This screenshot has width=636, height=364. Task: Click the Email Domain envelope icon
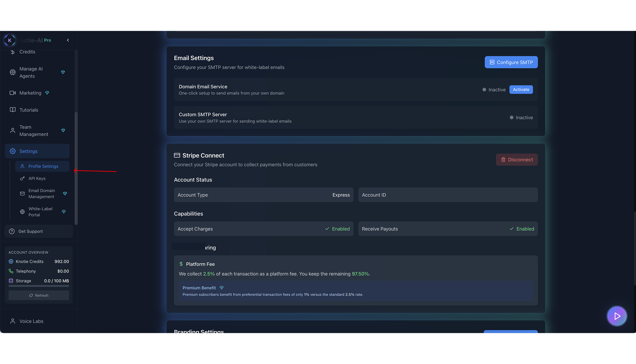point(22,194)
